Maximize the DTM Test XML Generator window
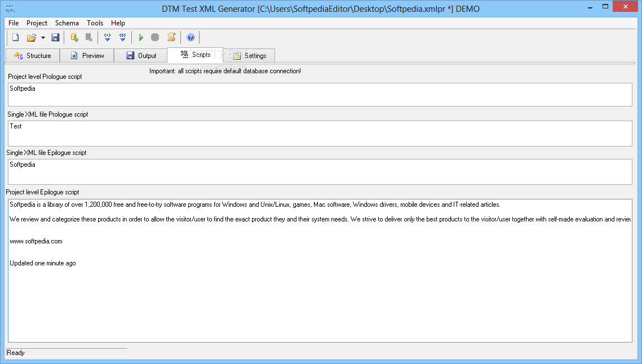Image resolution: width=642 pixels, height=364 pixels. pyautogui.click(x=605, y=7)
